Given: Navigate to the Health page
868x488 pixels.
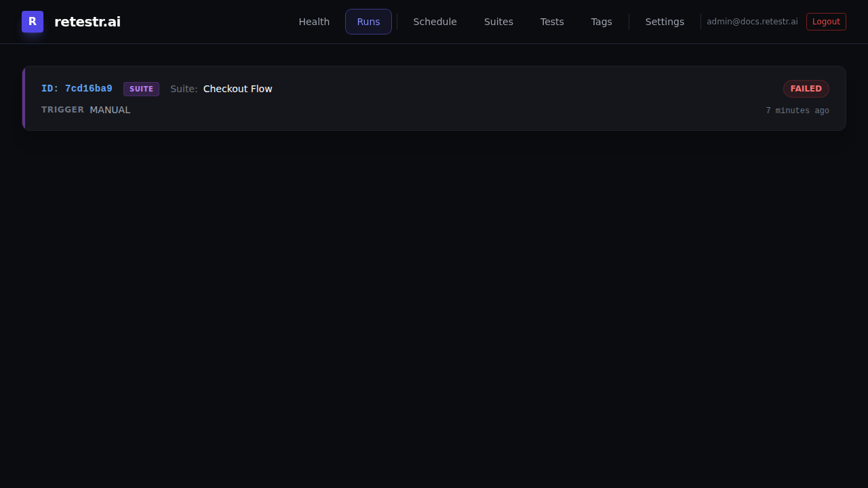Looking at the screenshot, I should coord(314,22).
